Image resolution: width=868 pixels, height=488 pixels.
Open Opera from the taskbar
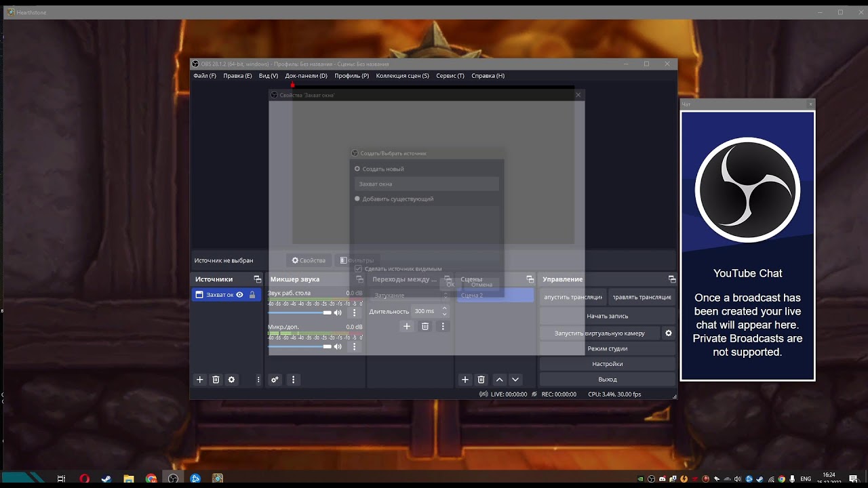point(84,479)
